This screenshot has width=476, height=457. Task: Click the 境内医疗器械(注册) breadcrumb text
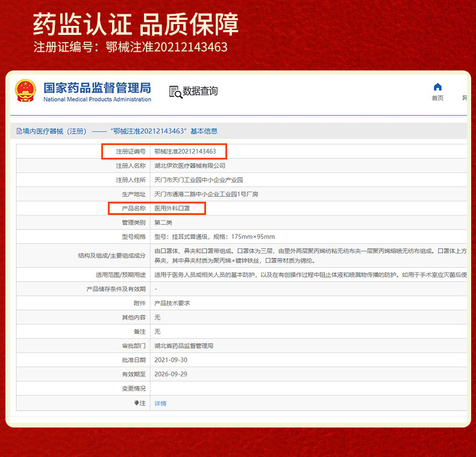coord(55,131)
